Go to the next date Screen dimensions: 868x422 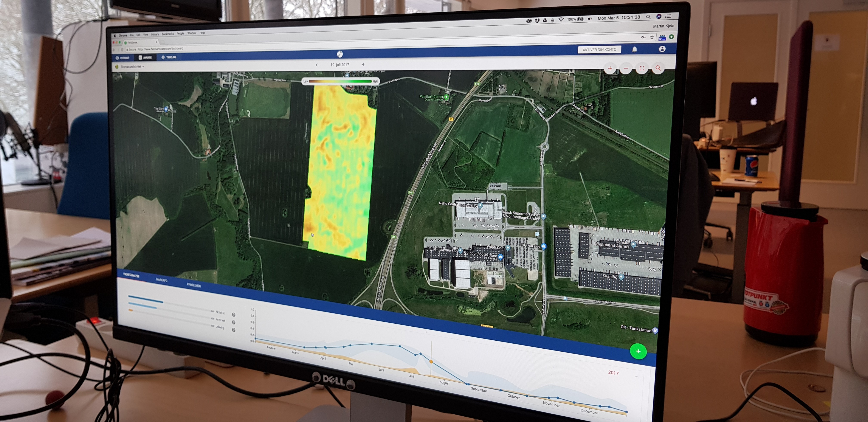click(x=363, y=64)
